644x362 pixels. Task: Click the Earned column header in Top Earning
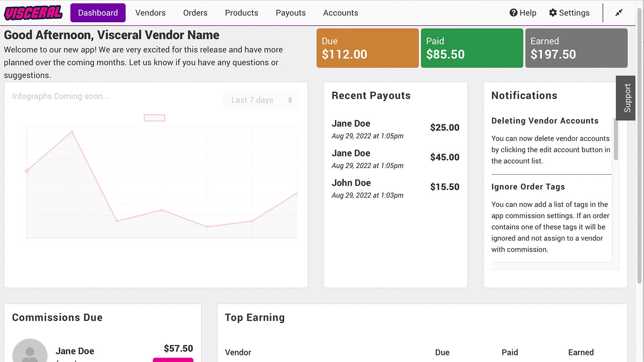[x=581, y=352]
